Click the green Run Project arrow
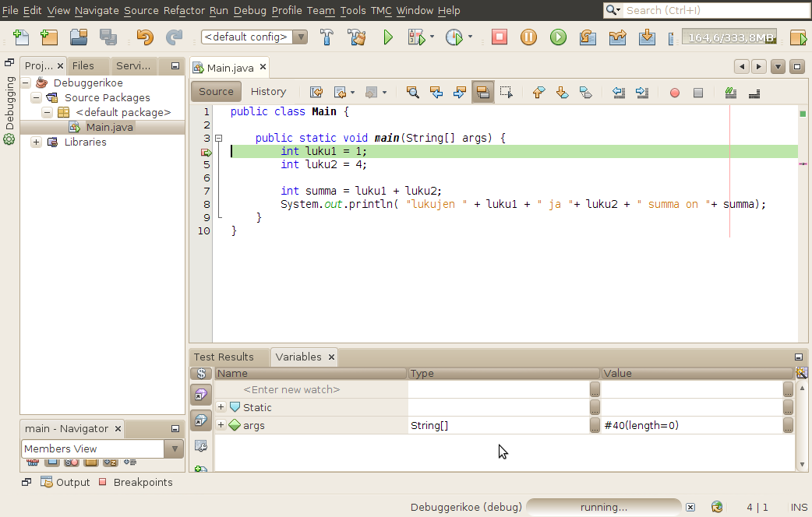Screen dimensions: 812x517 click(388, 37)
